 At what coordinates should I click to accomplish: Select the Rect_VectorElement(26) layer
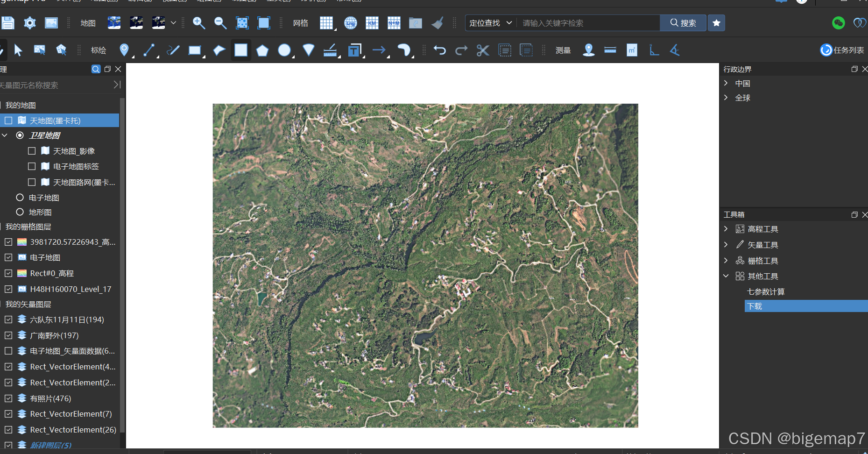click(x=73, y=430)
